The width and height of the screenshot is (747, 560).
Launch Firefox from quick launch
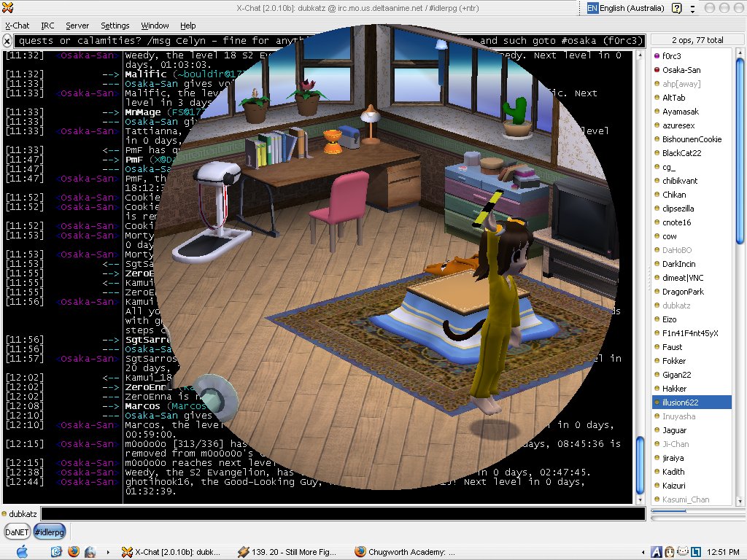pyautogui.click(x=73, y=551)
